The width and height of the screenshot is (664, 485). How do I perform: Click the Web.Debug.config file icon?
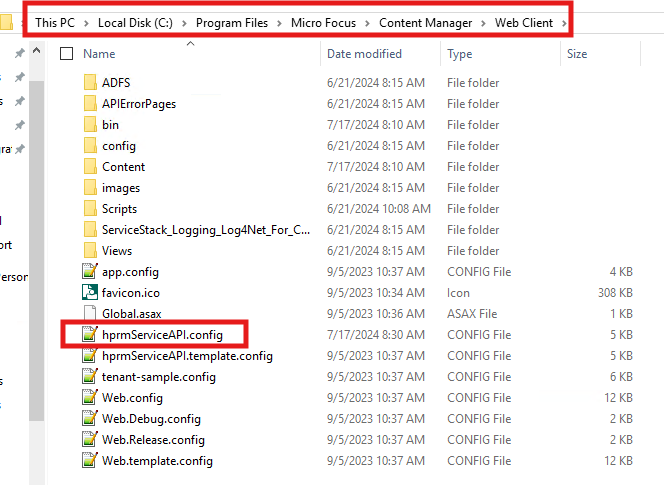tap(90, 418)
